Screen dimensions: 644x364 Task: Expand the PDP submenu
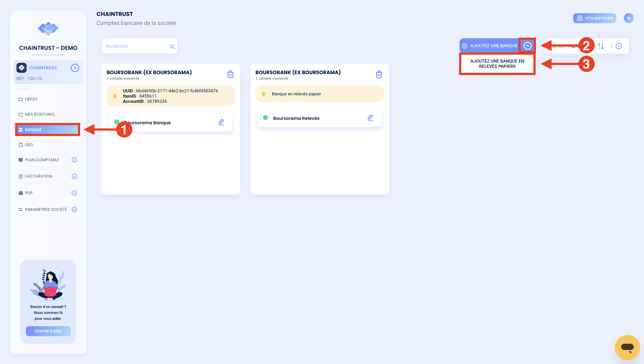[x=74, y=193]
